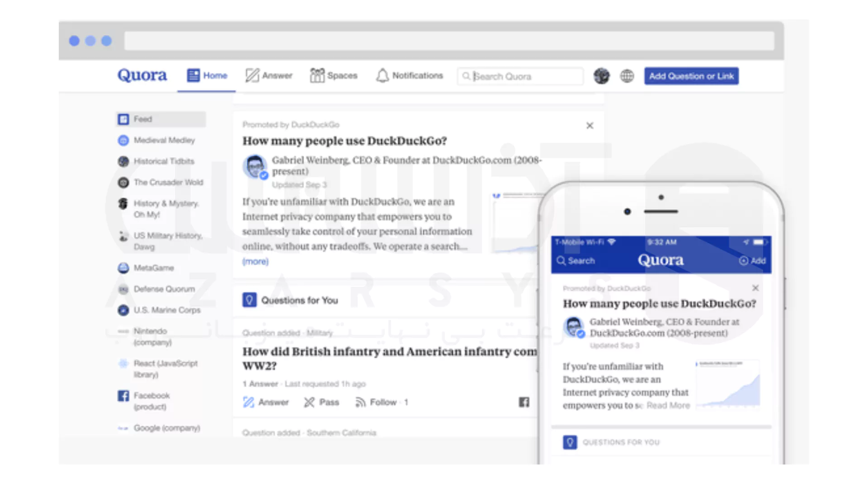The height and width of the screenshot is (488, 868).
Task: Tap Add in the phone Quora app
Action: [x=752, y=261]
